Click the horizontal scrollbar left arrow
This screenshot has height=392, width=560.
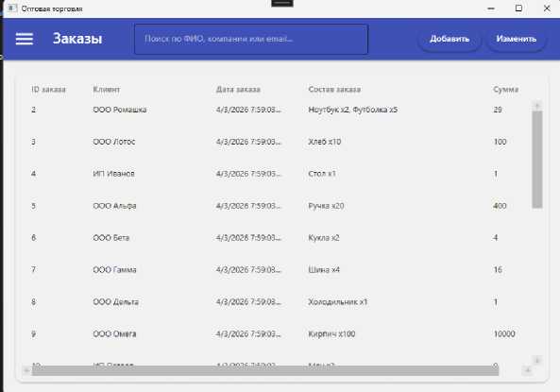point(26,370)
